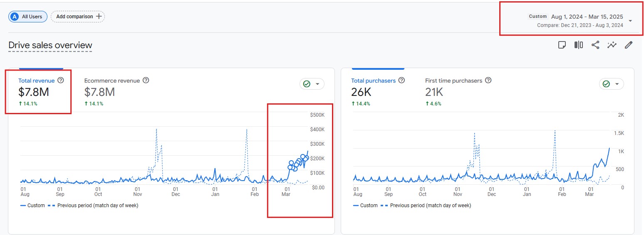
Task: Click the All Users segment chip
Action: [28, 17]
